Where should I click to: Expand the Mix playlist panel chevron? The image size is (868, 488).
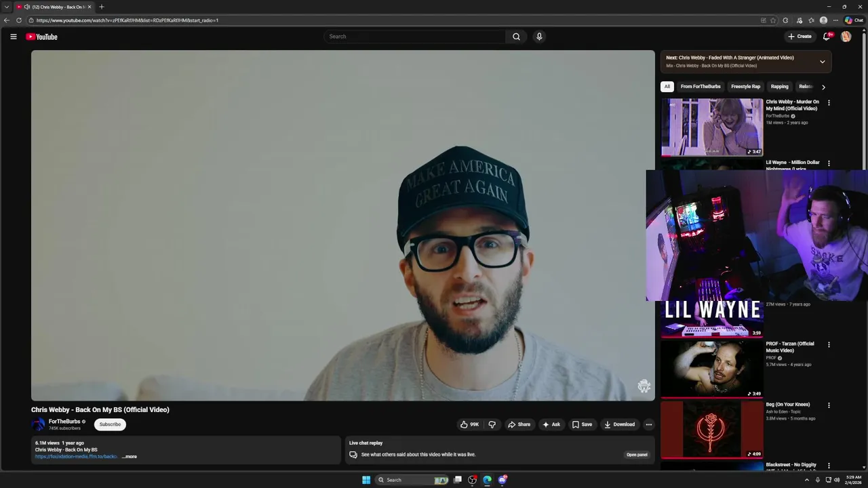click(x=823, y=62)
